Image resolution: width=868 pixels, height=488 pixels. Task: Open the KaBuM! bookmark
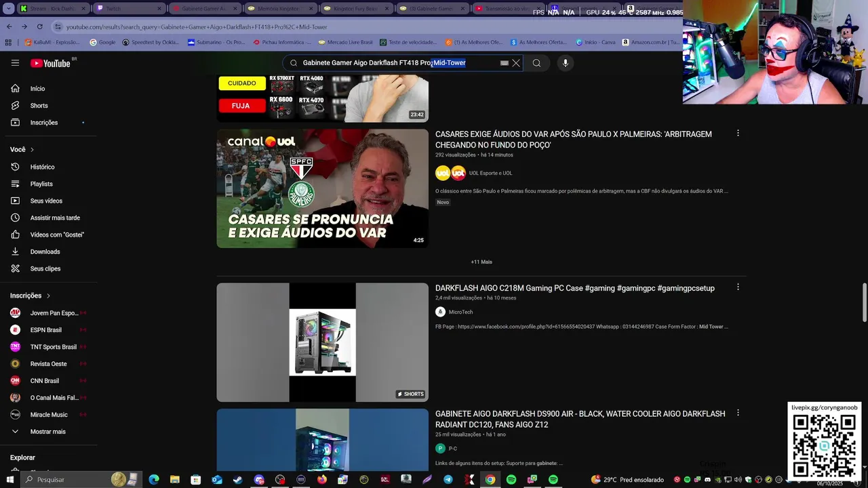[x=52, y=42]
